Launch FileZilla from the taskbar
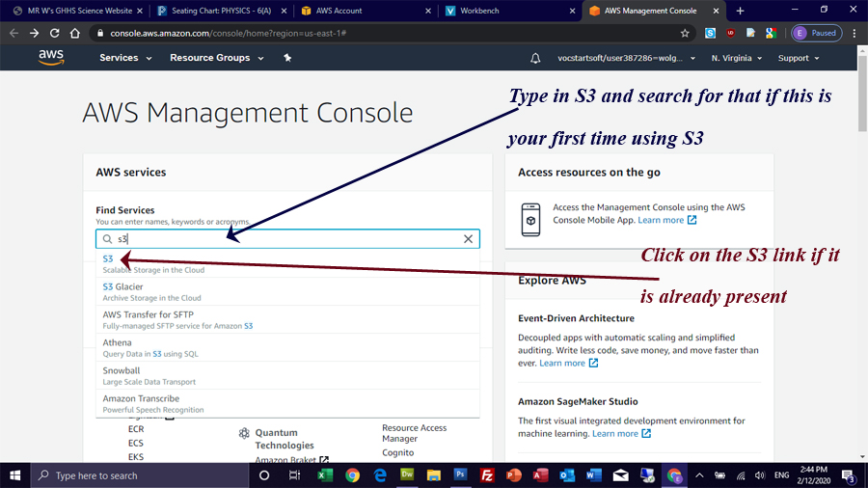Image resolution: width=868 pixels, height=488 pixels. 488,475
